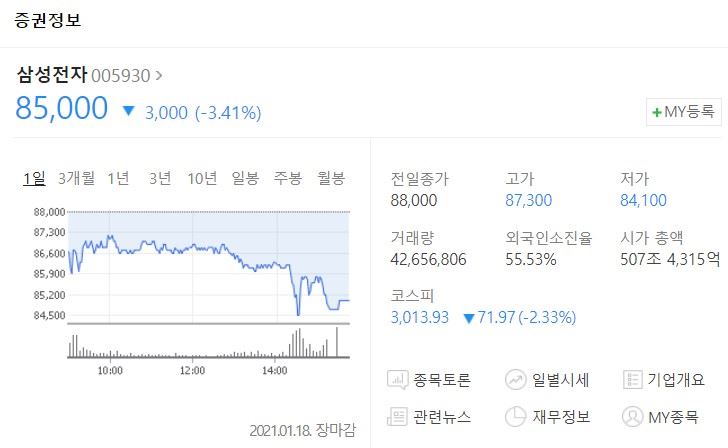Open the MY종목 person icon
The width and height of the screenshot is (728, 448).
632,416
